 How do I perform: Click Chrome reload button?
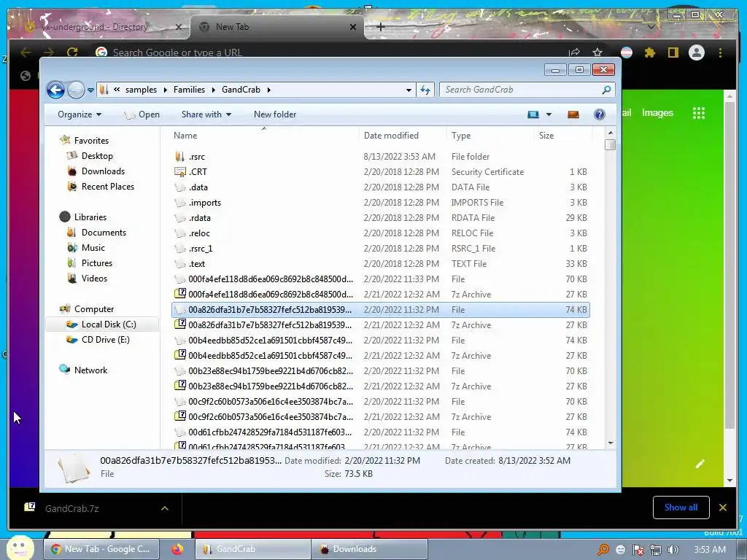coord(72,52)
